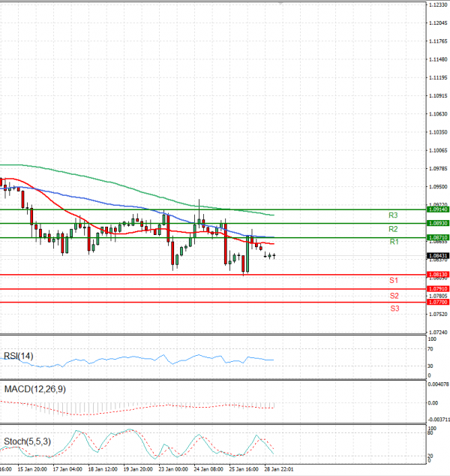
Task: Click the 1.12330 price scale value
Action: tap(438, 5)
